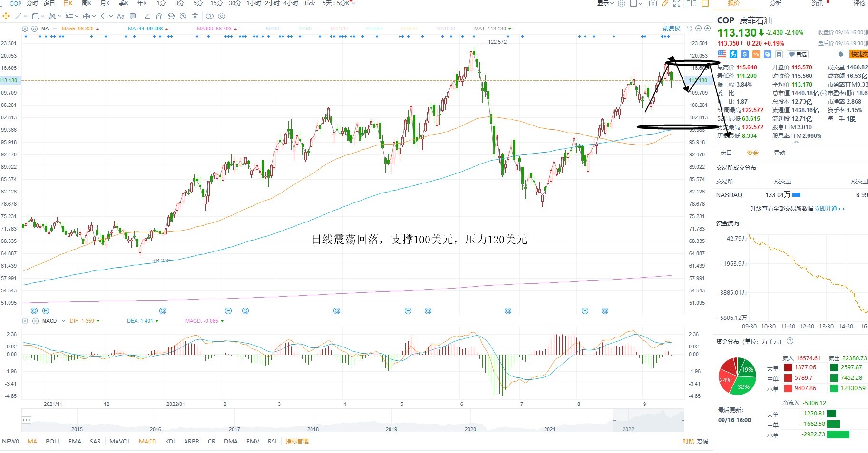This screenshot has width=868, height=453.
Task: Select the trend line drawing tool
Action: 18,16
